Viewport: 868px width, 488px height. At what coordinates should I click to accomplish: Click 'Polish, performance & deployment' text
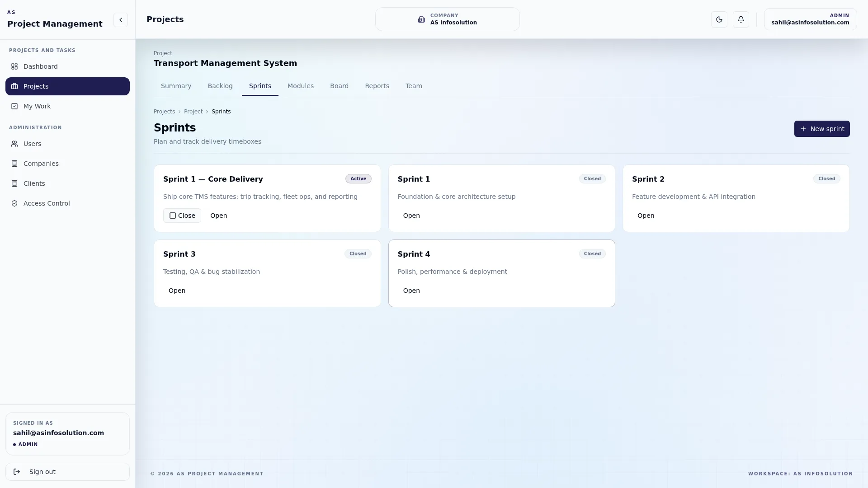(453, 272)
